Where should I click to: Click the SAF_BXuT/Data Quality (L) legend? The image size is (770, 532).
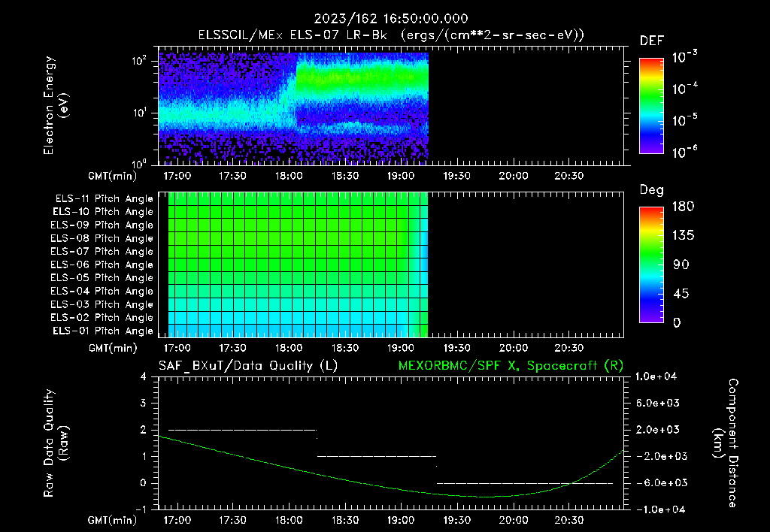click(x=248, y=366)
